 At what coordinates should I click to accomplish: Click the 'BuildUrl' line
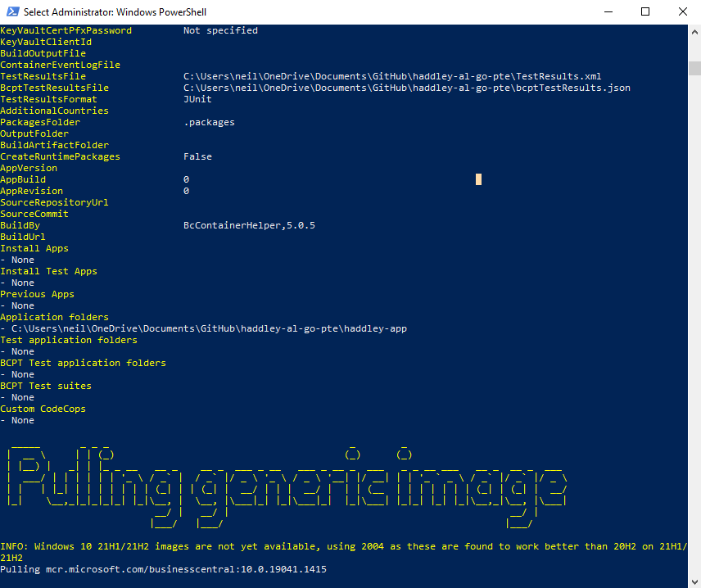click(x=23, y=237)
